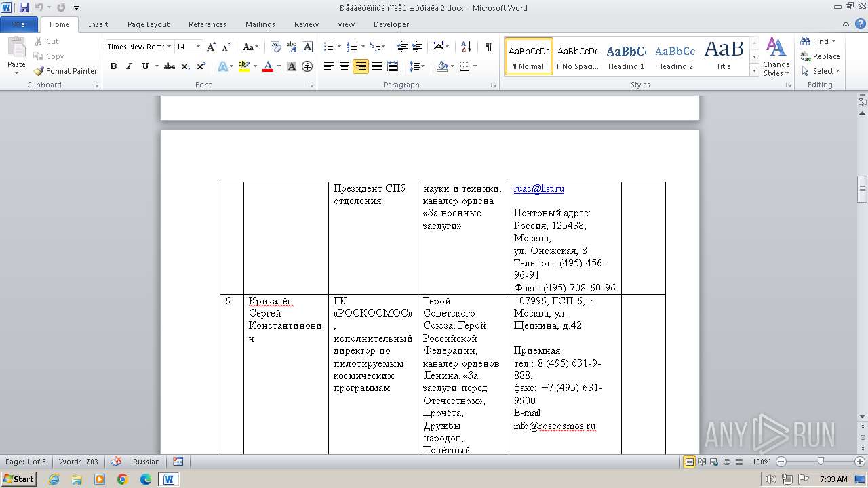The height and width of the screenshot is (488, 868).
Task: Switch to Page Layout tab
Action: [x=149, y=24]
